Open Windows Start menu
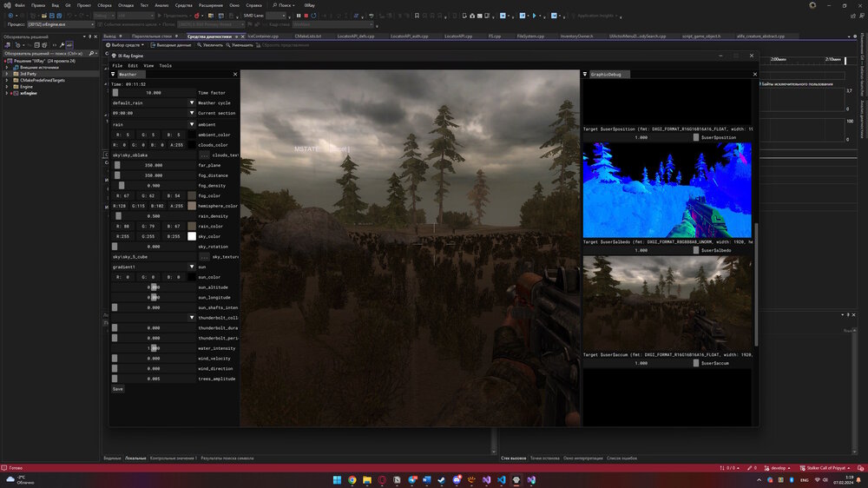The height and width of the screenshot is (488, 868). 337,479
